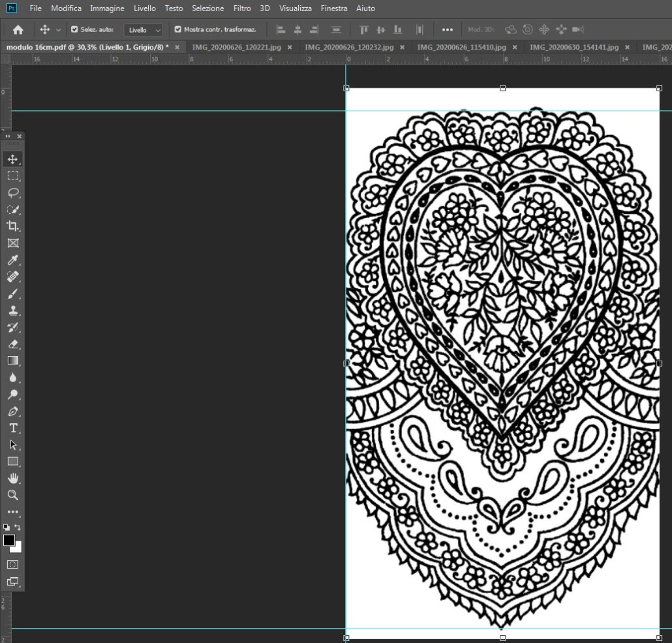Screen dimensions: 672x643
Task: Select the Pen tool
Action: click(12, 411)
